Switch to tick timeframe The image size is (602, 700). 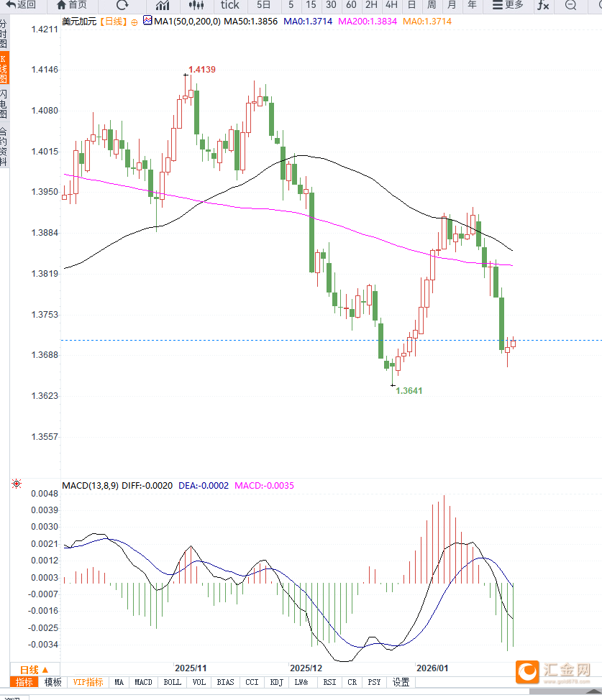pos(229,5)
